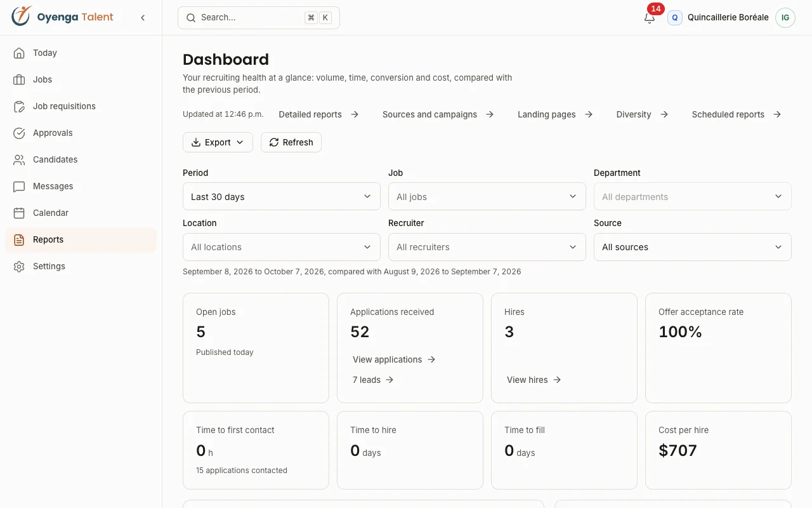The height and width of the screenshot is (508, 812).
Task: Follow the View applications link
Action: (x=394, y=359)
